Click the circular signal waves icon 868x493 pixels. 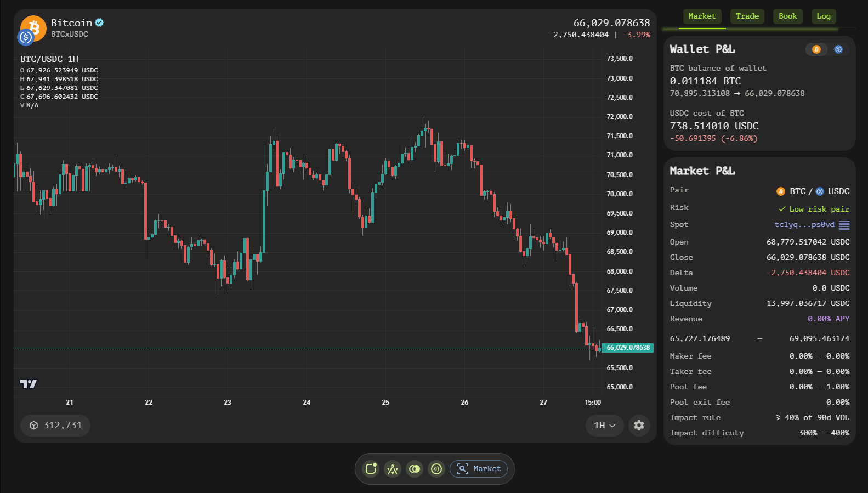436,468
